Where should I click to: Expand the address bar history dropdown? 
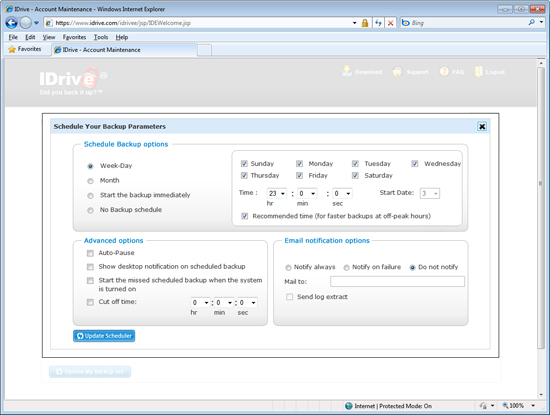(x=354, y=23)
